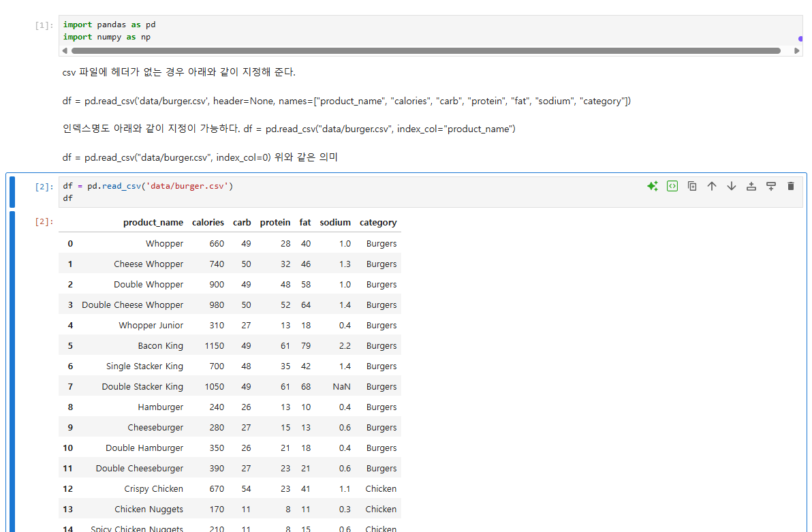Click markdown text with header=None example
Image resolution: width=812 pixels, height=532 pixels.
(x=347, y=101)
